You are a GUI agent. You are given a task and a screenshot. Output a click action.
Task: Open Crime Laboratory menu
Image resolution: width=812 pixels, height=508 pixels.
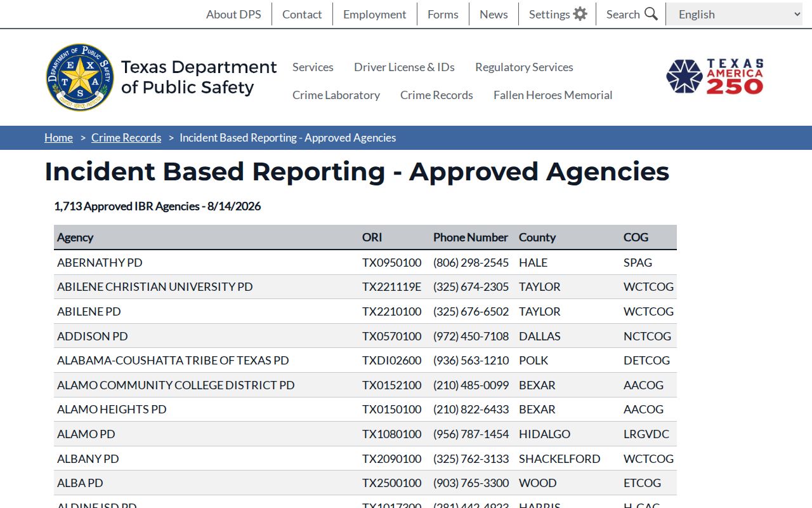(x=336, y=95)
